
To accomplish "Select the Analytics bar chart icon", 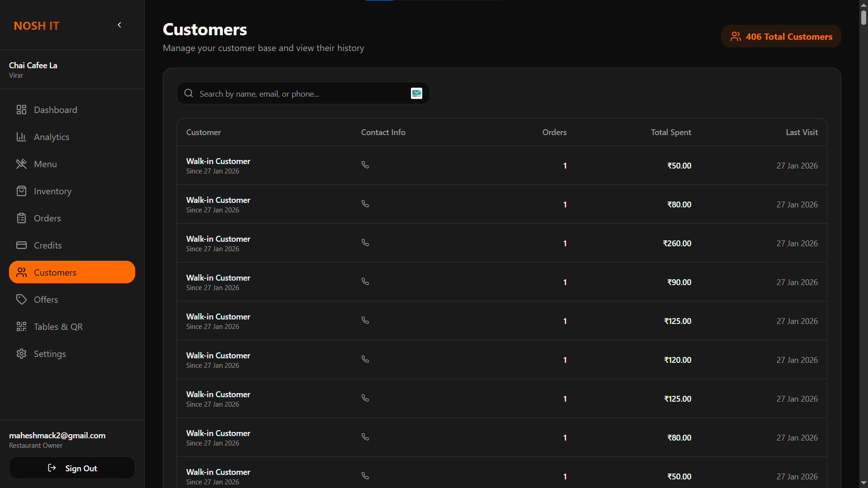I will coord(21,136).
